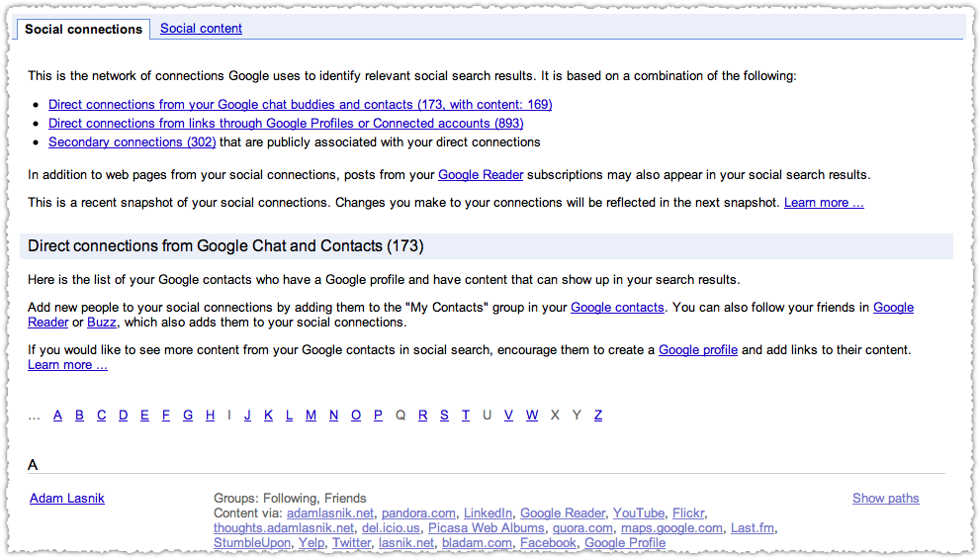Screen dimensions: 980x559
Task: Jump to letter M in alphabet index
Action: point(311,416)
